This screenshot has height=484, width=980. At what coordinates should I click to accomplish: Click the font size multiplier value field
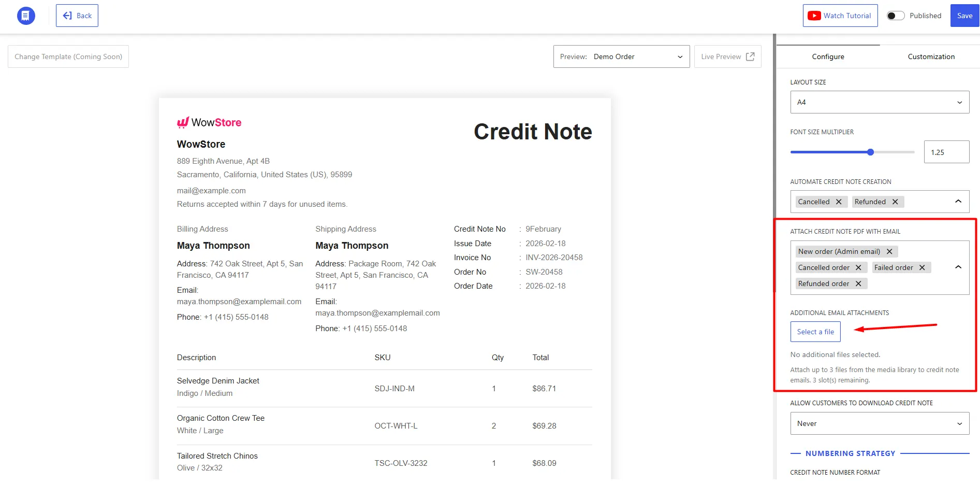pyautogui.click(x=946, y=152)
